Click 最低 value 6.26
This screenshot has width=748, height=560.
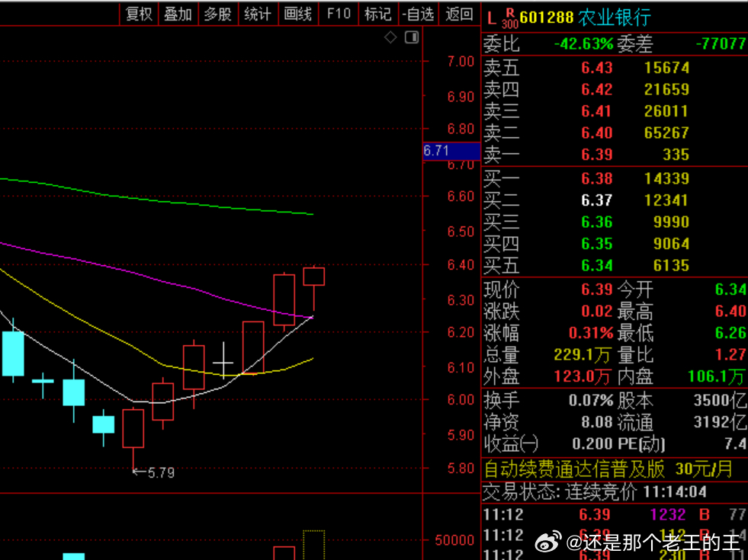pyautogui.click(x=730, y=333)
